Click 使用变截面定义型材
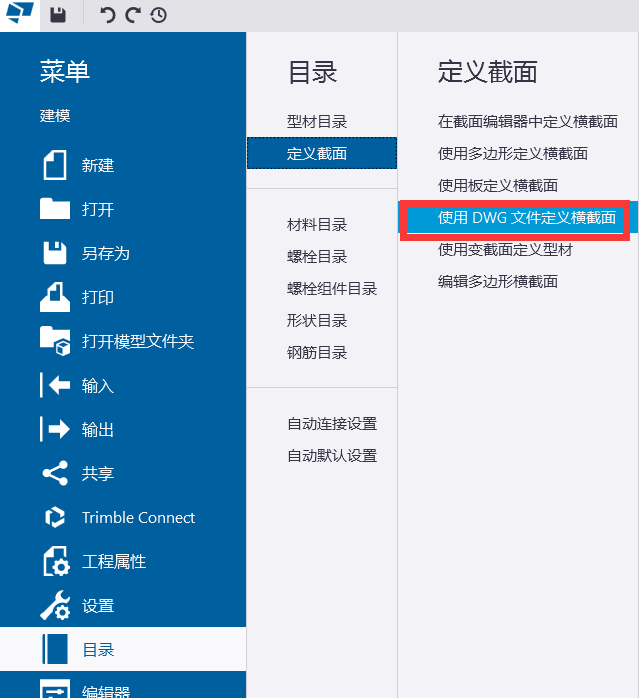639x698 pixels. pyautogui.click(x=505, y=249)
